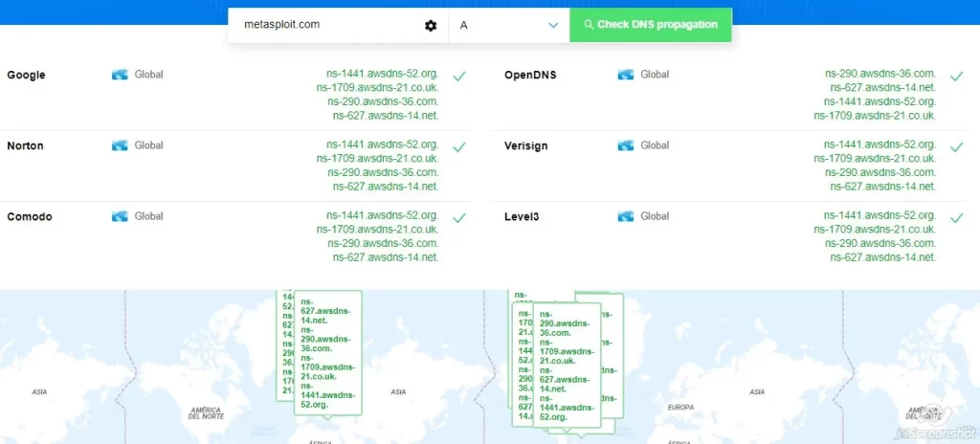Click the checkmark icon in Norton row
The width and height of the screenshot is (980, 444).
coord(459,147)
